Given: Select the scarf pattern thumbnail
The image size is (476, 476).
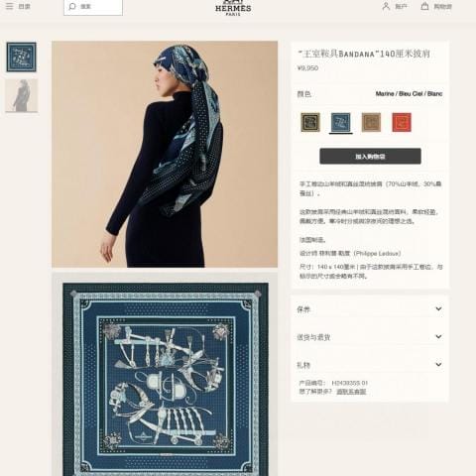Looking at the screenshot, I should [22, 58].
